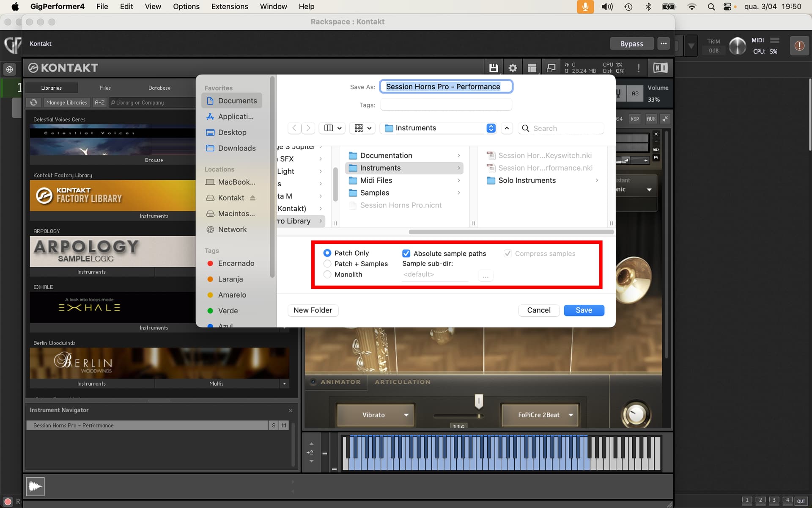812x508 pixels.
Task: Click the Wi-Fi menu bar icon
Action: 692,7
